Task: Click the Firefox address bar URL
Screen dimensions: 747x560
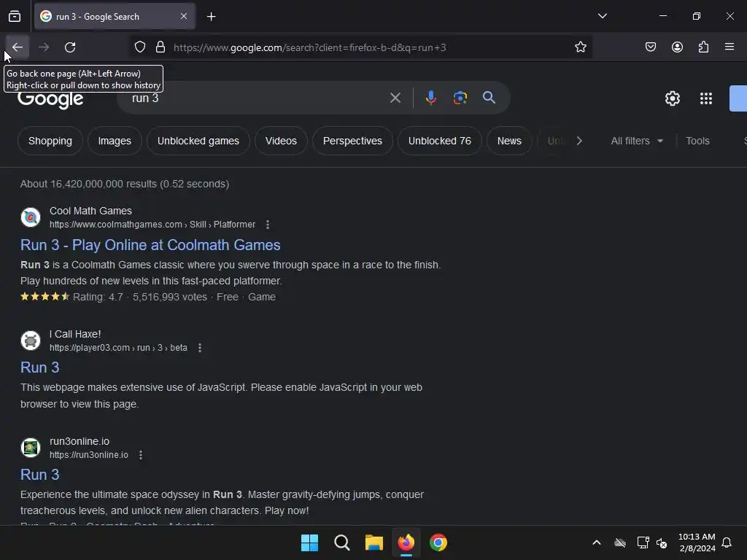Action: point(309,47)
